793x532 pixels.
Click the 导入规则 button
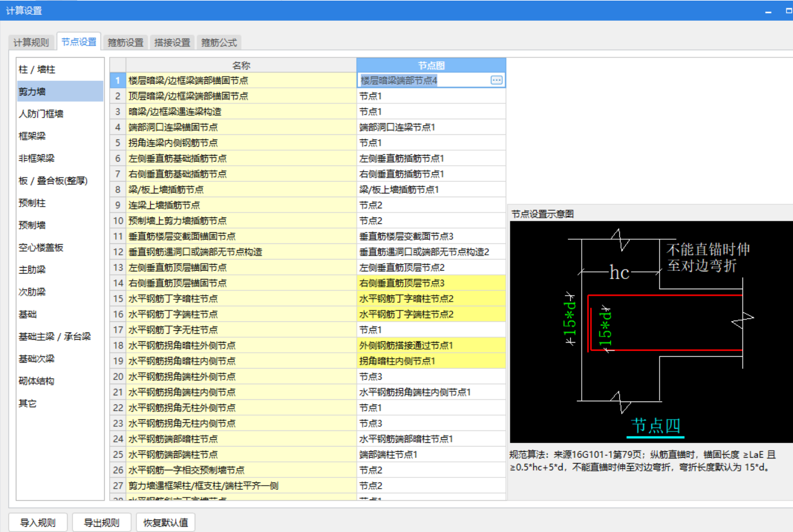point(38,523)
